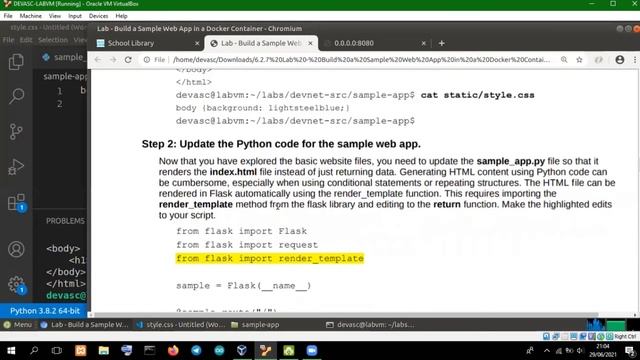Screen dimensions: 640x360
Task: Open the PROBLEMS panel tab in VS Code
Action: (65, 221)
